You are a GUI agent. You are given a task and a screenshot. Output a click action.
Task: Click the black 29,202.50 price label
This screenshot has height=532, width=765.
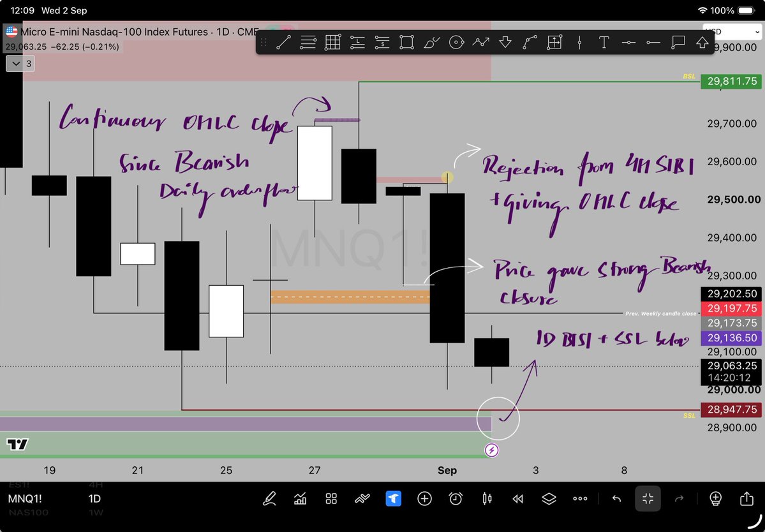pos(731,293)
